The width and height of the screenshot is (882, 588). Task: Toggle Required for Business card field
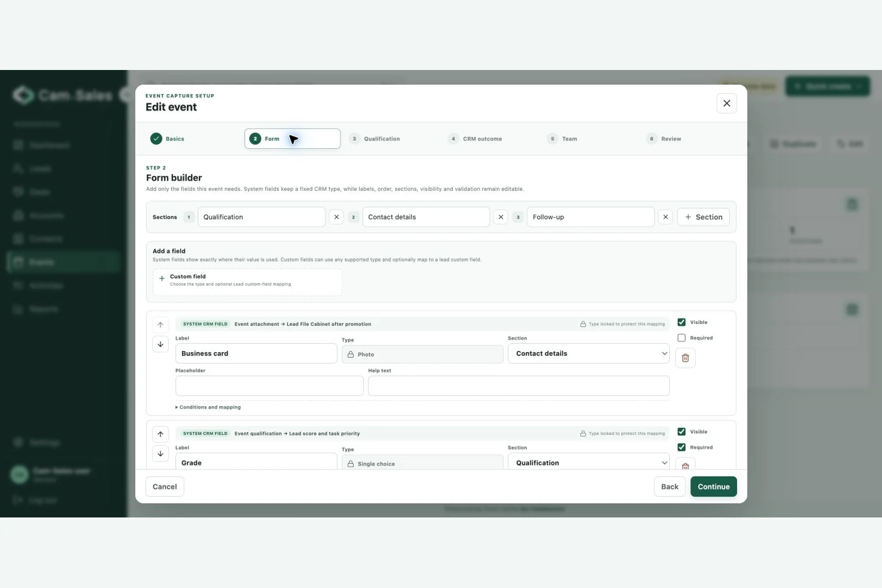click(x=681, y=338)
